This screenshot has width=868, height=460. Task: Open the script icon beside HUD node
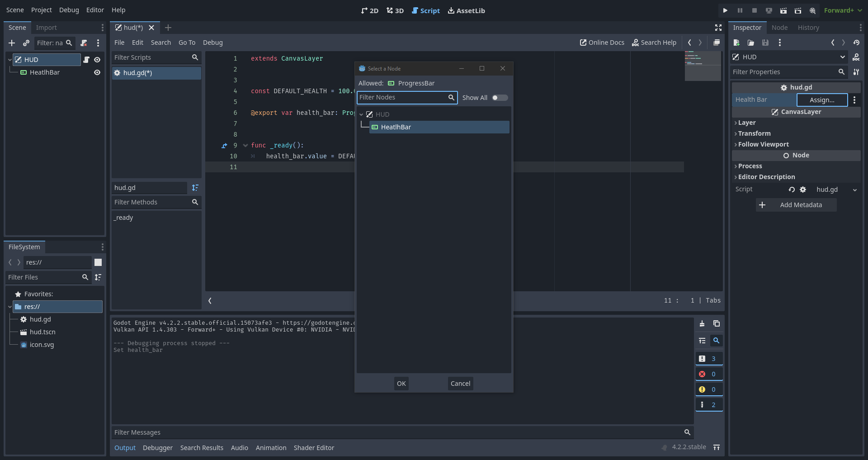[86, 60]
